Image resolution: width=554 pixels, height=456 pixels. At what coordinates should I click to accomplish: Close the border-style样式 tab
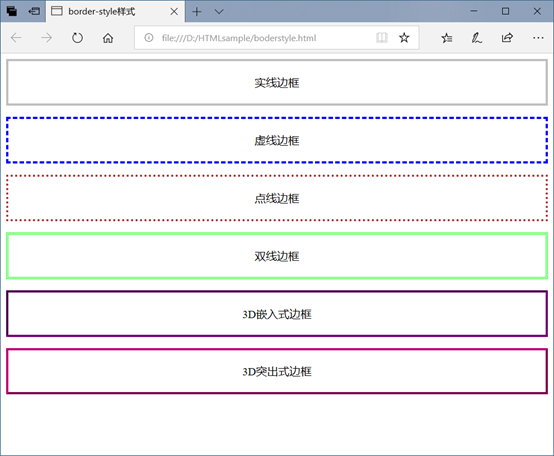click(x=174, y=12)
